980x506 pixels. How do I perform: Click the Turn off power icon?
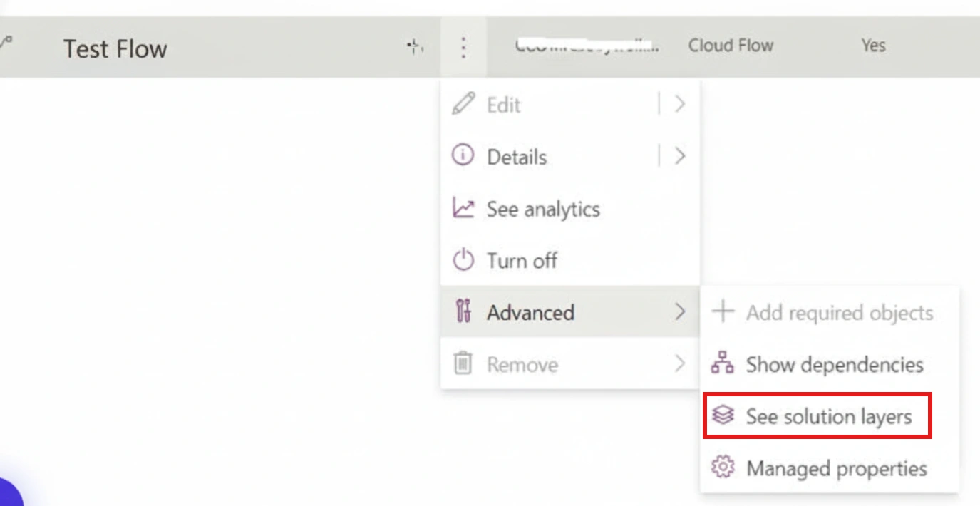point(463,260)
